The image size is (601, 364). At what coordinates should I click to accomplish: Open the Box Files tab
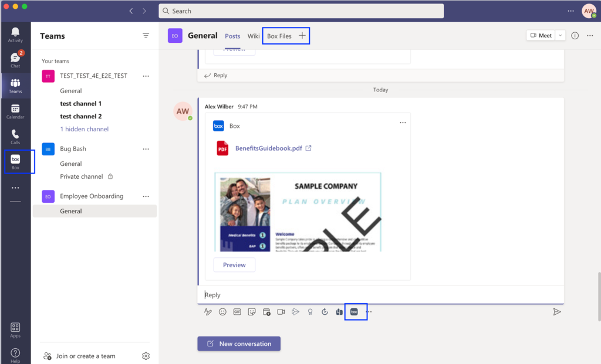click(x=279, y=36)
